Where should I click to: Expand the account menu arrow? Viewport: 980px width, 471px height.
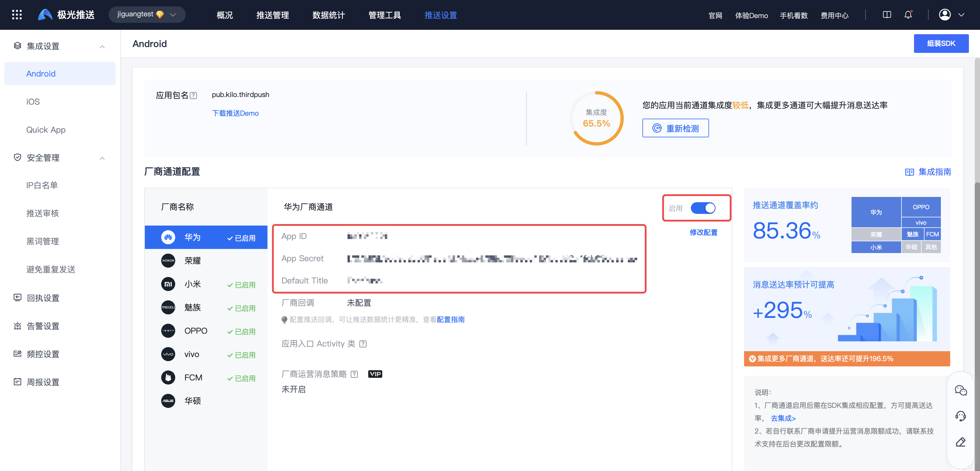click(961, 15)
